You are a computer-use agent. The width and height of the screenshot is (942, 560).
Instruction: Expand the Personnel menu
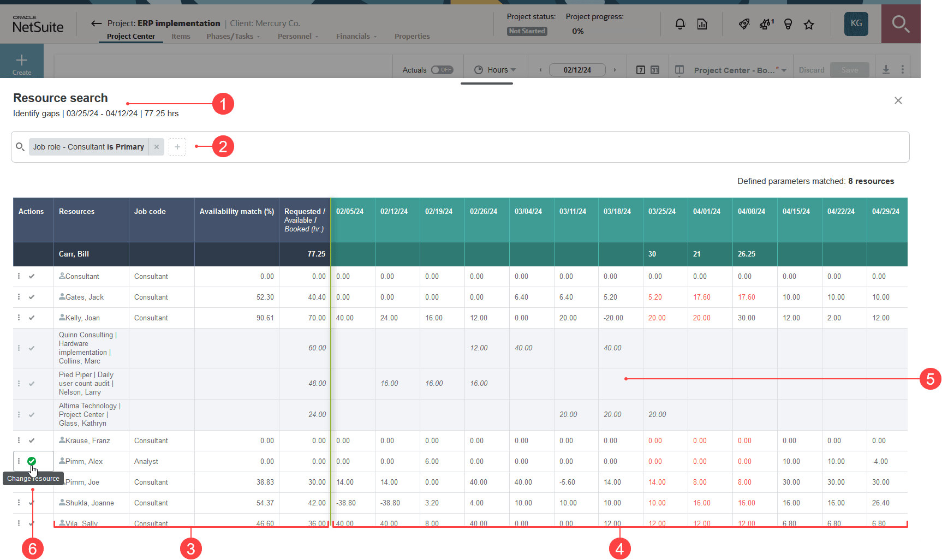tap(298, 37)
